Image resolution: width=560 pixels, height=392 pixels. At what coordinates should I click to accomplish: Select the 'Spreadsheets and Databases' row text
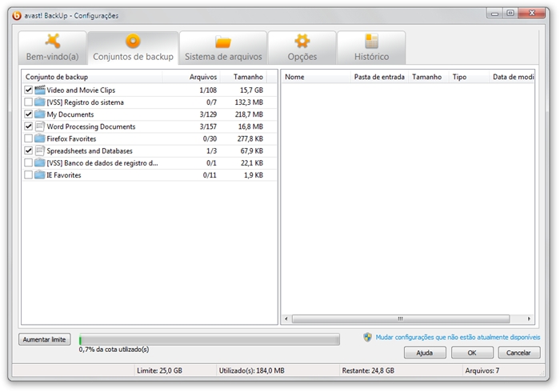(x=90, y=150)
